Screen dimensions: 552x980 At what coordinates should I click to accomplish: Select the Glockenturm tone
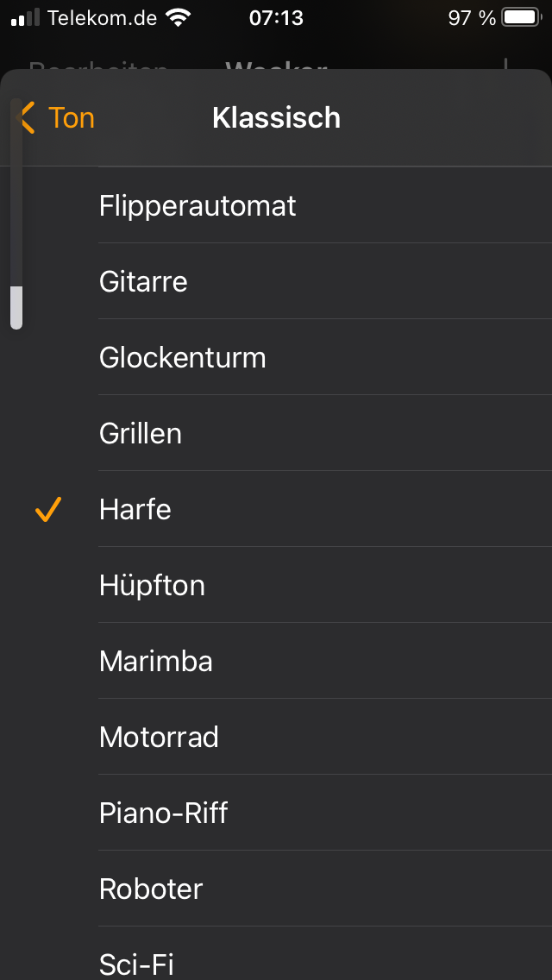click(x=182, y=358)
